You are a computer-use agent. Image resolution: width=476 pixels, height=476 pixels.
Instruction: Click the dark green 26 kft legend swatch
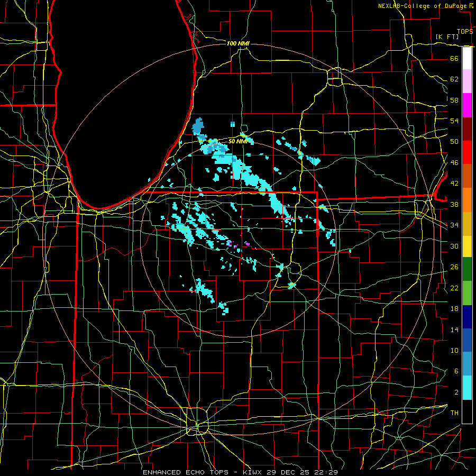coord(467,269)
